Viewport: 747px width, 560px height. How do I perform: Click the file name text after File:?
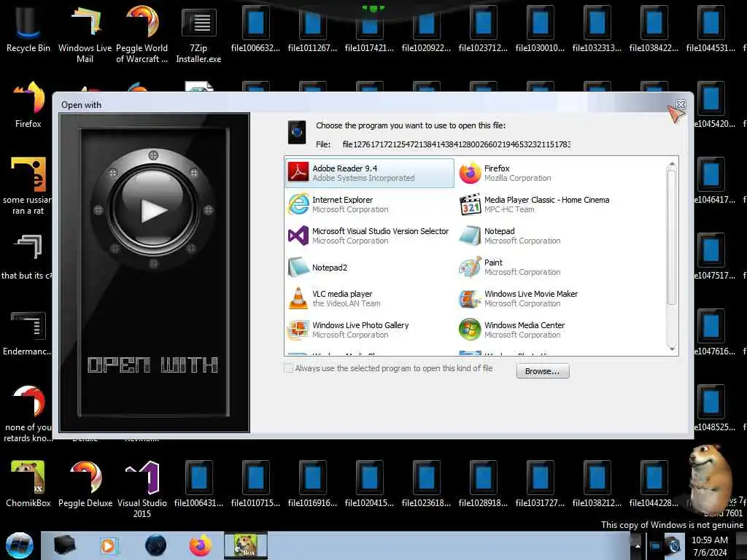click(457, 144)
